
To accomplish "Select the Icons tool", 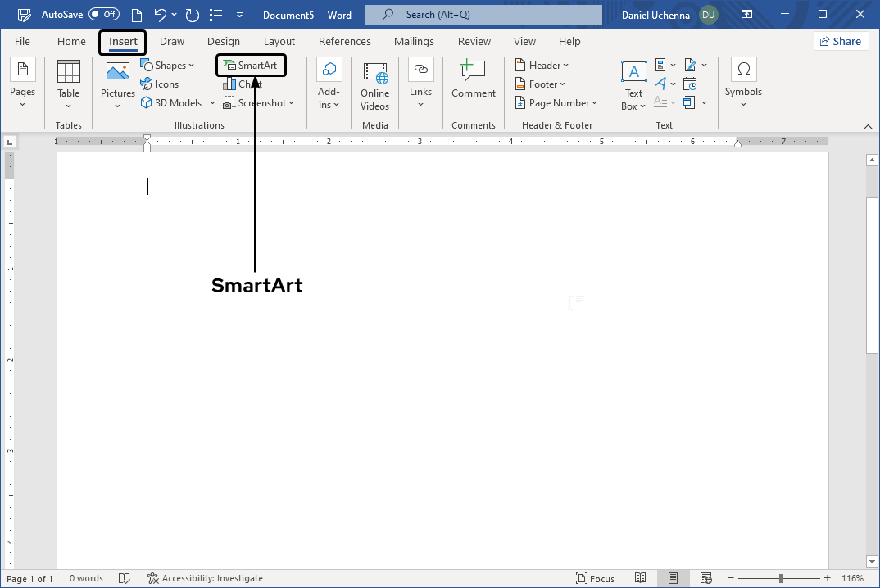I will point(161,84).
